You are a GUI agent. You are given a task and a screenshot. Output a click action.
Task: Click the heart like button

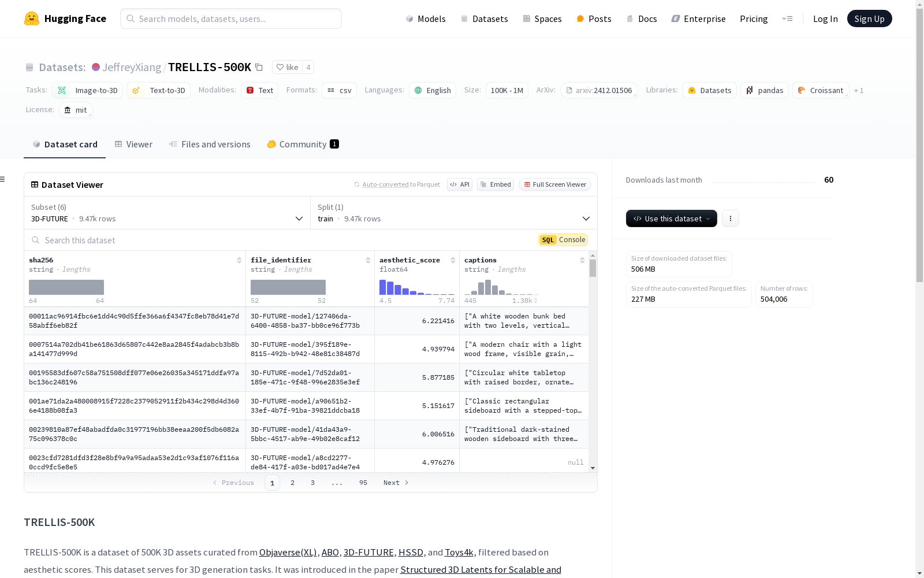click(287, 67)
